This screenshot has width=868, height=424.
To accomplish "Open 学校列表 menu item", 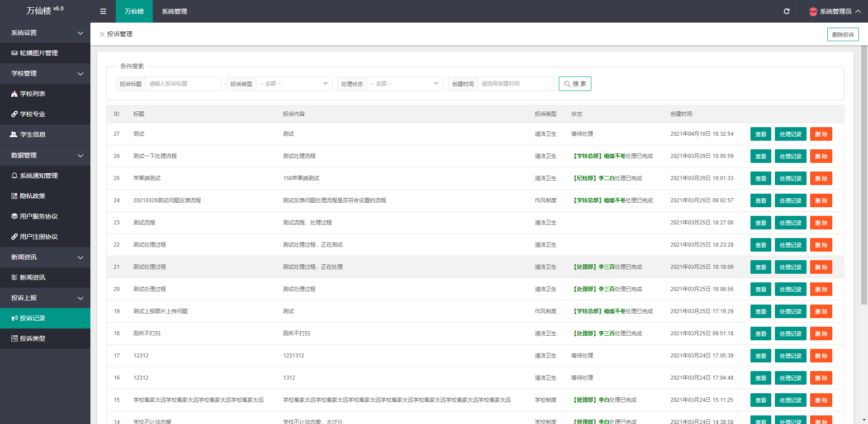I will (45, 94).
